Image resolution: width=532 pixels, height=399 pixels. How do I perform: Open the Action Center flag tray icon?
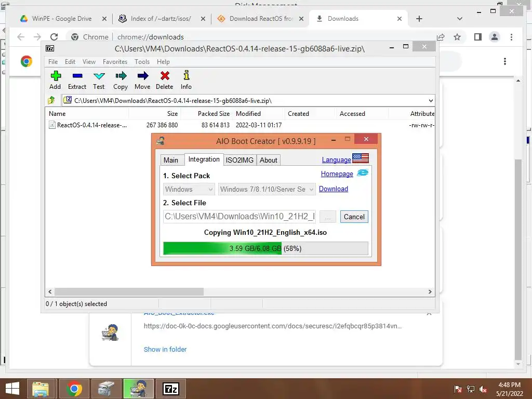458,389
